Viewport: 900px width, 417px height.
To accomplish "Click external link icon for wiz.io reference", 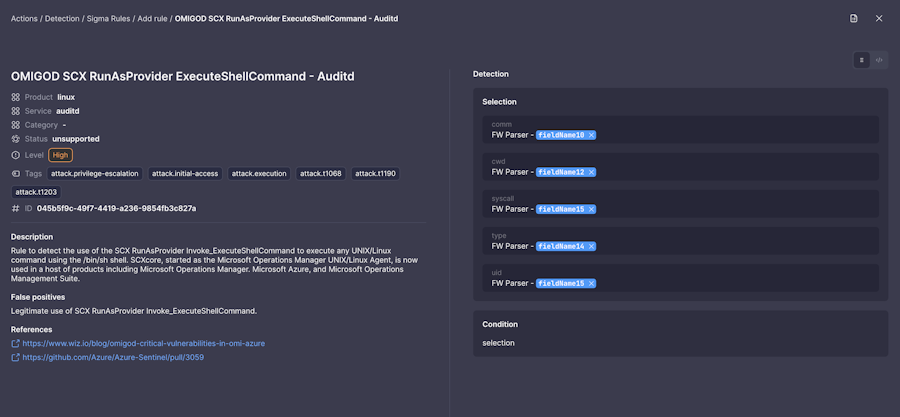I will pyautogui.click(x=15, y=344).
